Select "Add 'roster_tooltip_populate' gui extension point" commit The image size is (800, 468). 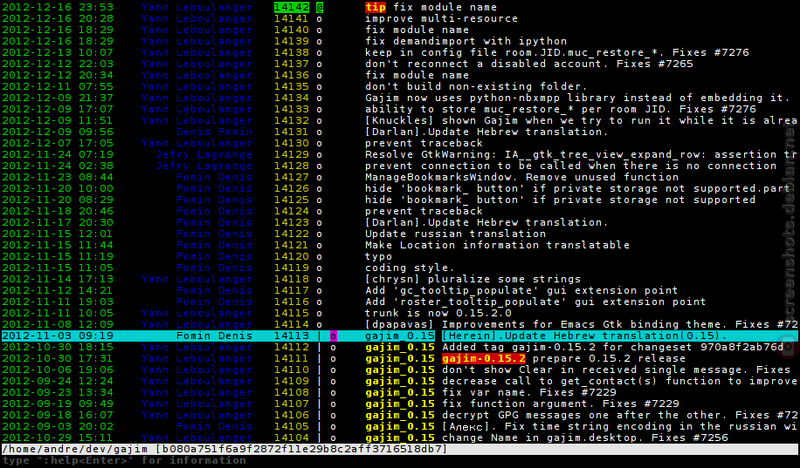(x=536, y=302)
